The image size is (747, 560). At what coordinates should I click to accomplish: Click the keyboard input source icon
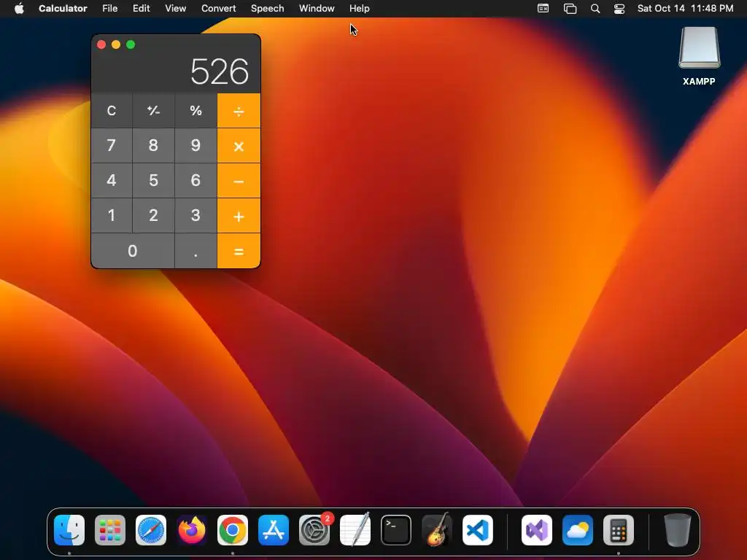543,9
